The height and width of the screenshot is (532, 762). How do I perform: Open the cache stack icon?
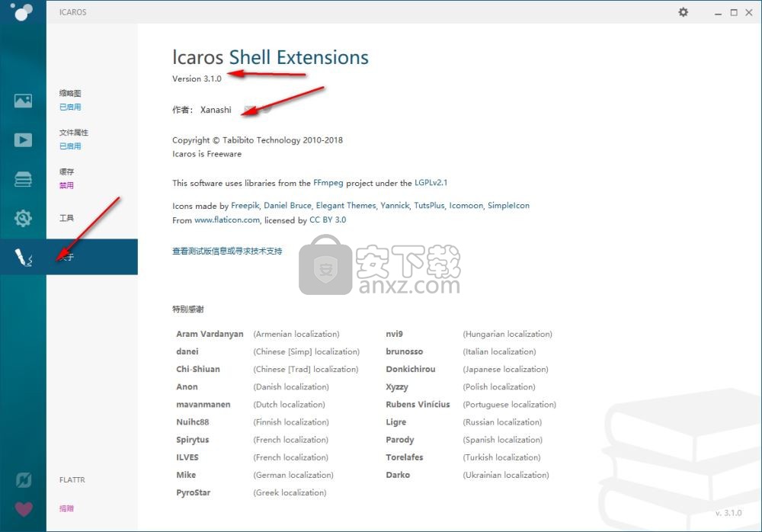(23, 179)
